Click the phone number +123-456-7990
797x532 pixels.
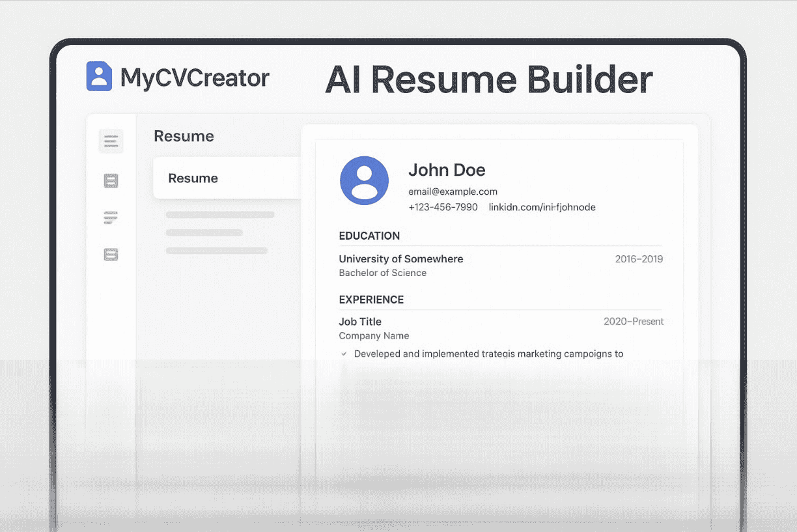(x=443, y=207)
